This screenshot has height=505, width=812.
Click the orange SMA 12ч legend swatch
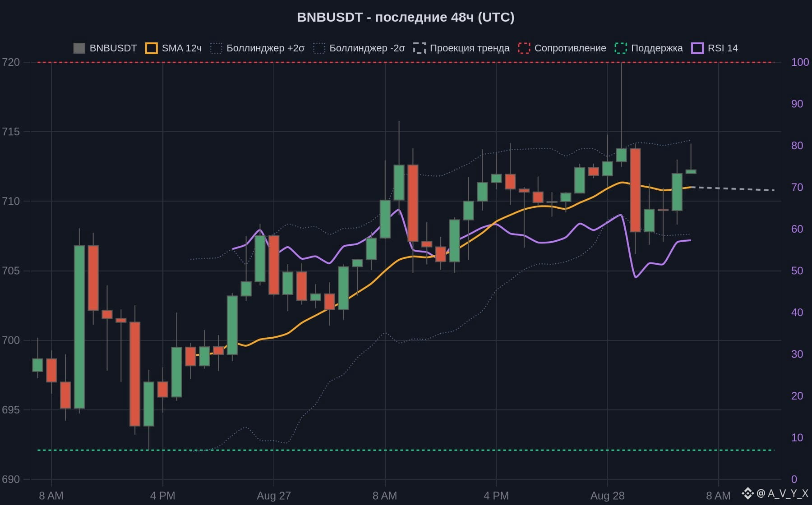pyautogui.click(x=152, y=48)
